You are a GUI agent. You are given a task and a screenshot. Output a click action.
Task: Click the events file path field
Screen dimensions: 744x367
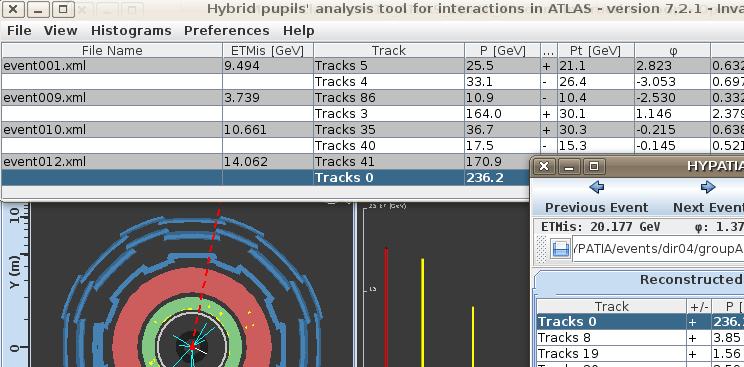click(658, 249)
